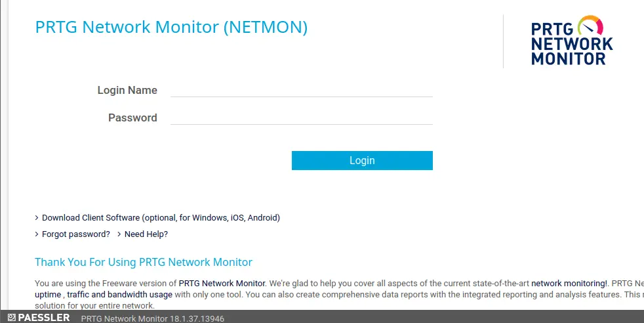This screenshot has height=323, width=644.
Task: Click the PRTG Network Monitor (NETMON) heading
Action: pos(171,27)
